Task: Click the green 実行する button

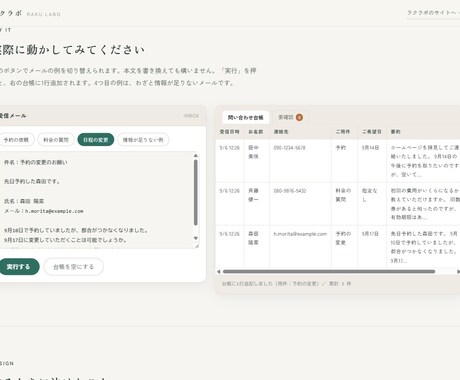Action: click(x=18, y=267)
